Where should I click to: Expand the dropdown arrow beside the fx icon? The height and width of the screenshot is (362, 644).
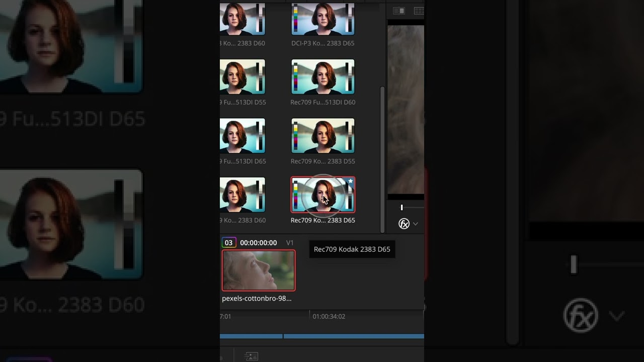coord(416,224)
